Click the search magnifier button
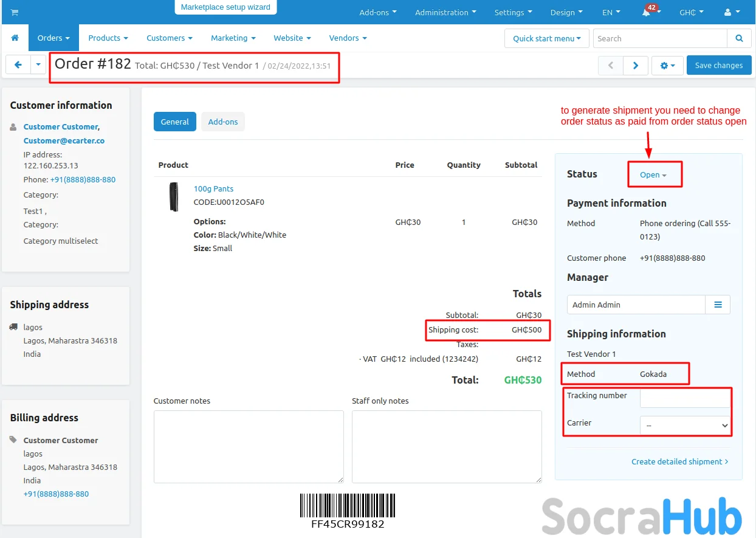This screenshot has height=538, width=756. click(x=739, y=38)
